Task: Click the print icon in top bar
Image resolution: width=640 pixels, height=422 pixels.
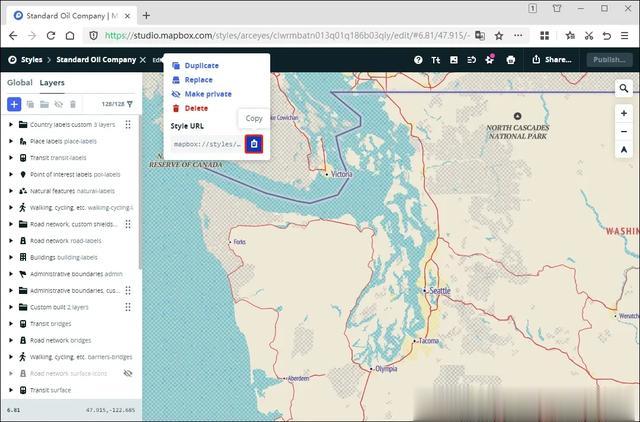Action: (x=510, y=60)
